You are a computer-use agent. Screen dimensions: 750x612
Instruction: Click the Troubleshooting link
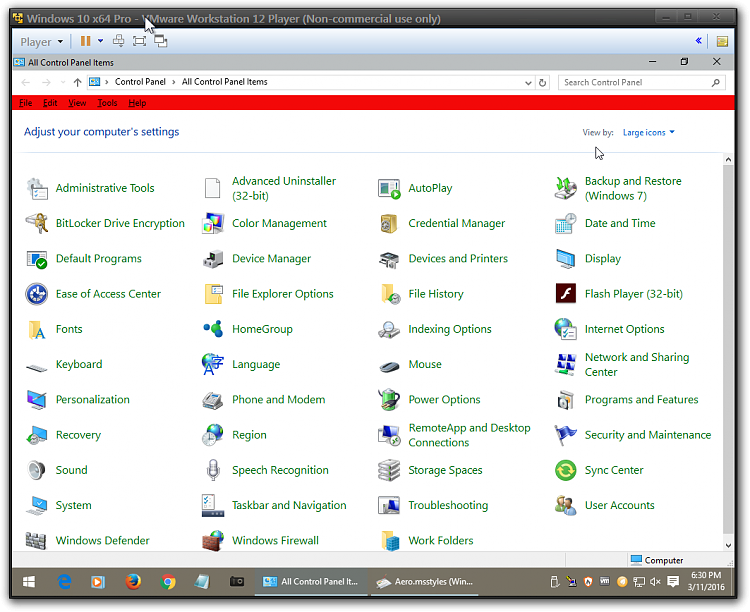(x=448, y=505)
